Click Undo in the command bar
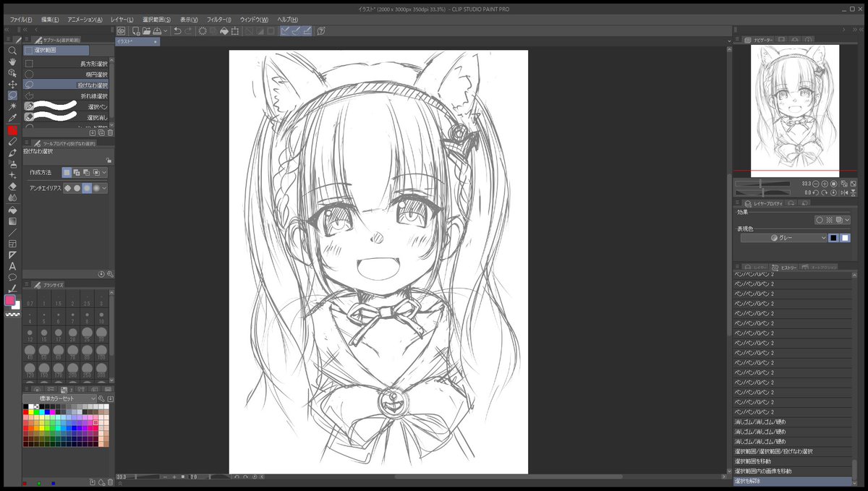This screenshot has height=491, width=868. [x=178, y=31]
